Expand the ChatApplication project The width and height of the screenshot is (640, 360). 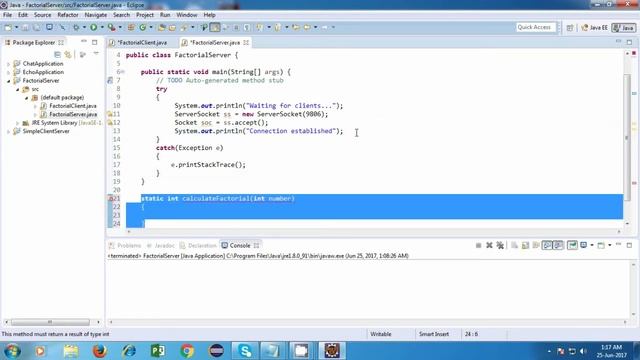tap(8, 64)
